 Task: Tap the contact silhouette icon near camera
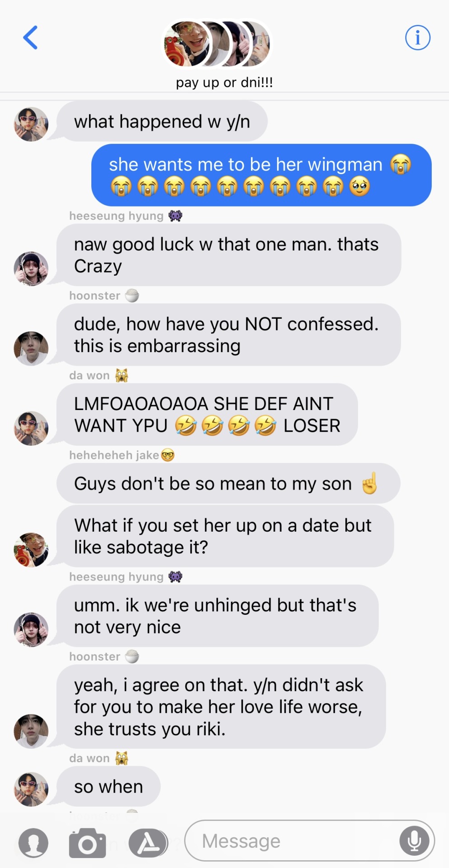tap(33, 843)
